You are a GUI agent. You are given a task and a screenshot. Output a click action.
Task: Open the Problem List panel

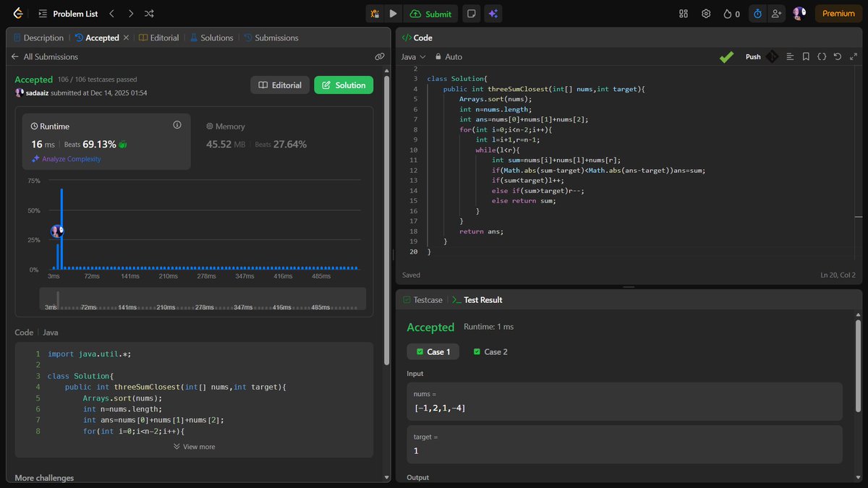pyautogui.click(x=68, y=13)
